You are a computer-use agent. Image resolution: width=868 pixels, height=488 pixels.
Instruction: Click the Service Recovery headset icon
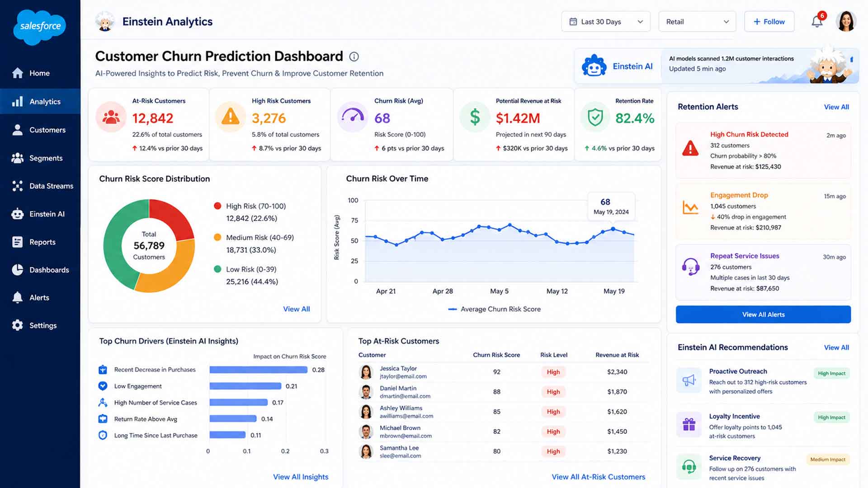[689, 466]
